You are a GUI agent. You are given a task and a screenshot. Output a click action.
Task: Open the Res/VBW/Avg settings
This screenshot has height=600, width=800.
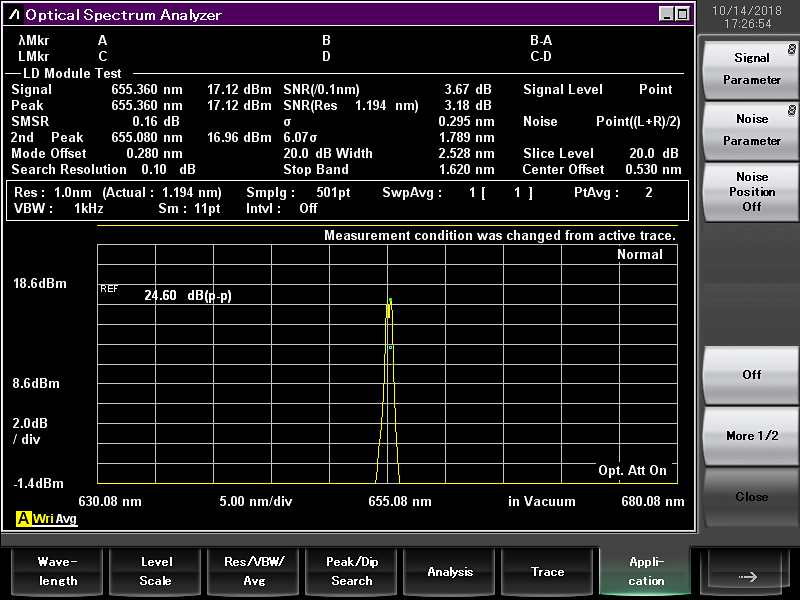coord(253,571)
